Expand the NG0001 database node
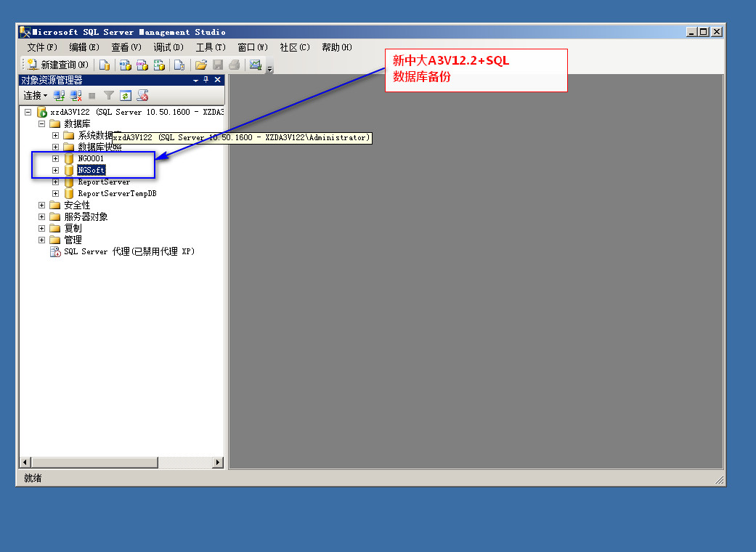 (56, 158)
